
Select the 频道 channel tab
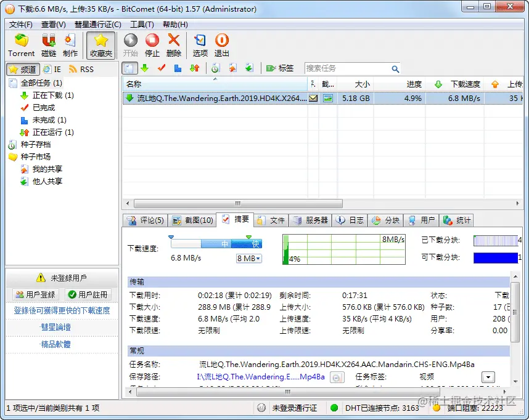(x=23, y=70)
